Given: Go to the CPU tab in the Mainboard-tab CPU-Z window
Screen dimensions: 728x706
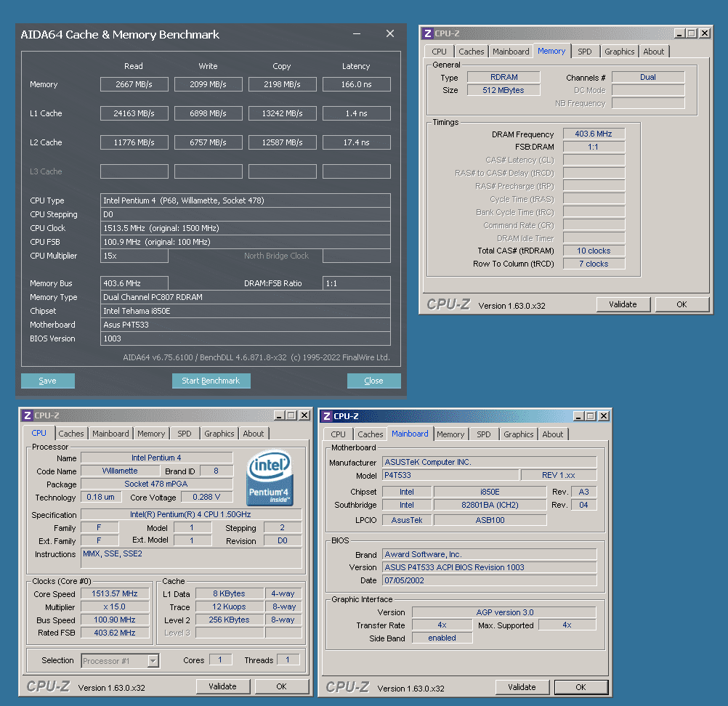Looking at the screenshot, I should [338, 434].
